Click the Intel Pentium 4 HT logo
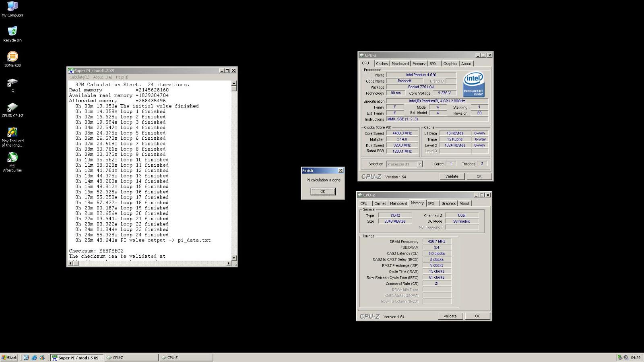 coord(473,84)
